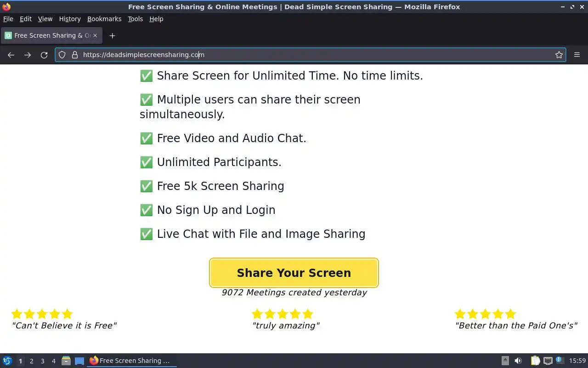Open the Help menu

[156, 19]
